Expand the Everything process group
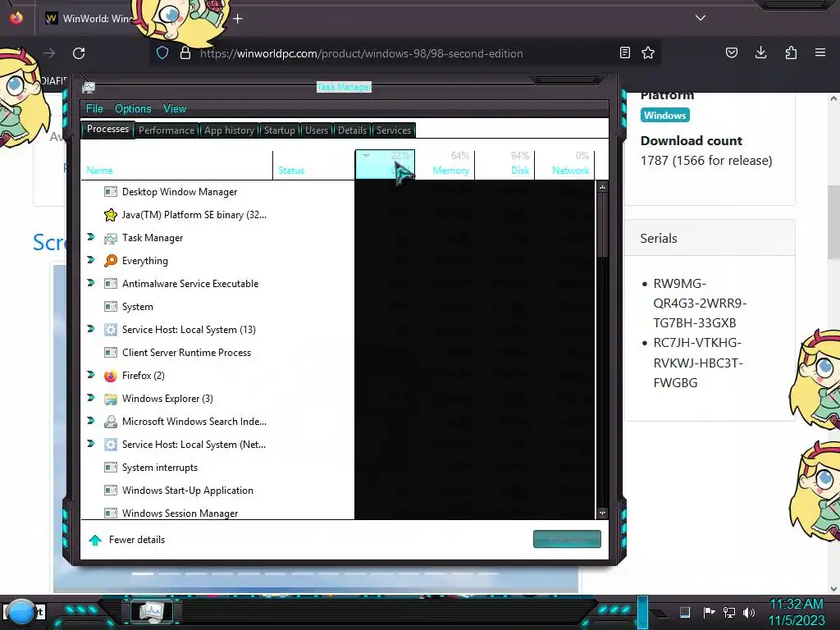This screenshot has width=840, height=630. 91,260
